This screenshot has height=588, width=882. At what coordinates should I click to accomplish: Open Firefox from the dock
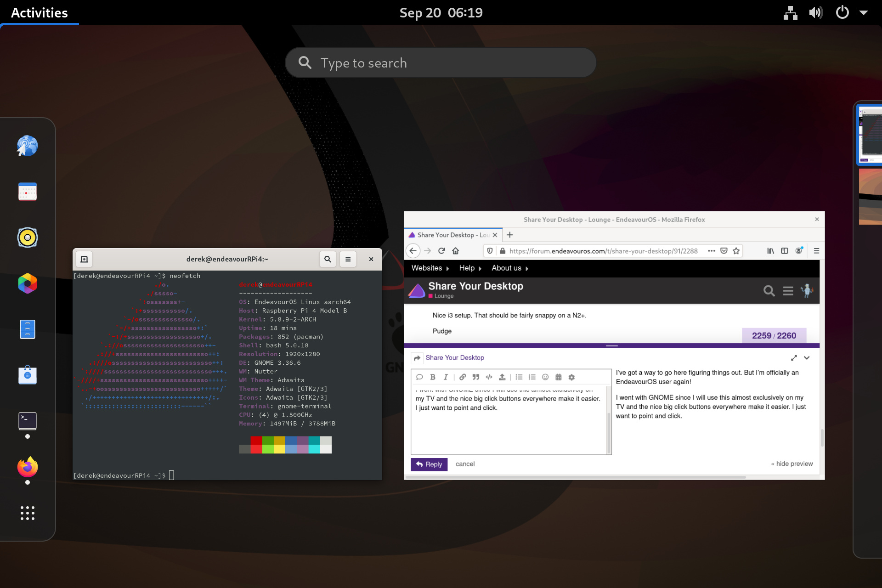(27, 467)
